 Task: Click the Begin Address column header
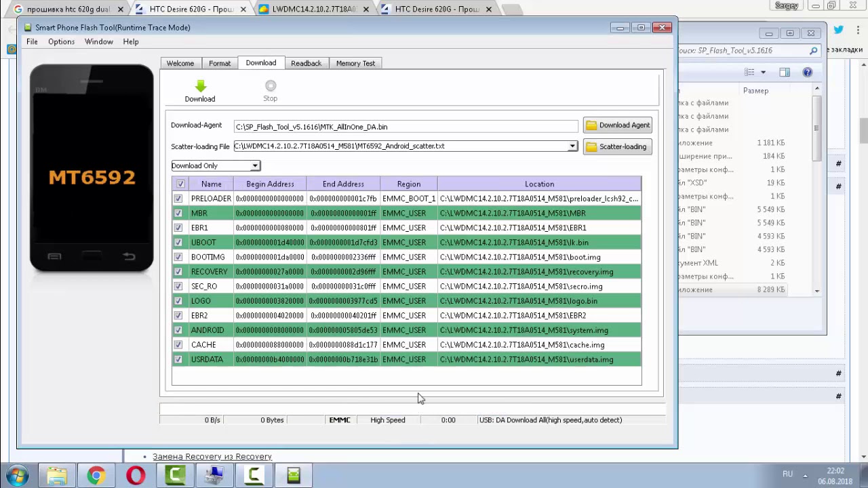[270, 184]
